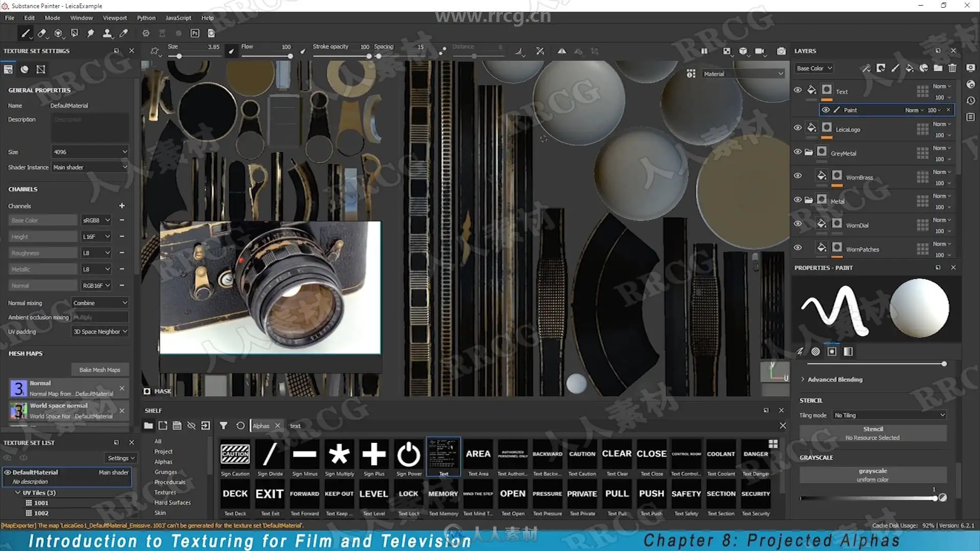Select the Eraser tool
The image size is (980, 551).
(x=41, y=34)
